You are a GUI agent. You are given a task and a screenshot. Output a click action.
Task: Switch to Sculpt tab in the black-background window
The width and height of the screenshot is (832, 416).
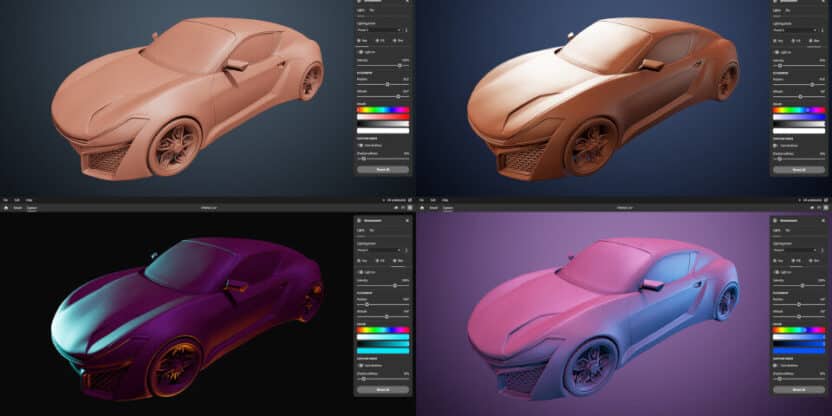coord(18,207)
